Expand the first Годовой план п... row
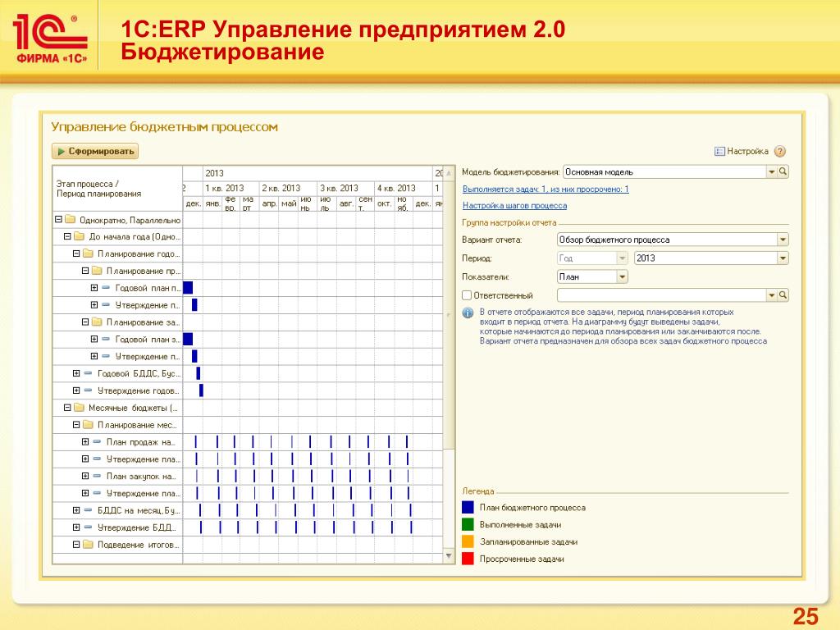The height and width of the screenshot is (630, 840). 94,288
